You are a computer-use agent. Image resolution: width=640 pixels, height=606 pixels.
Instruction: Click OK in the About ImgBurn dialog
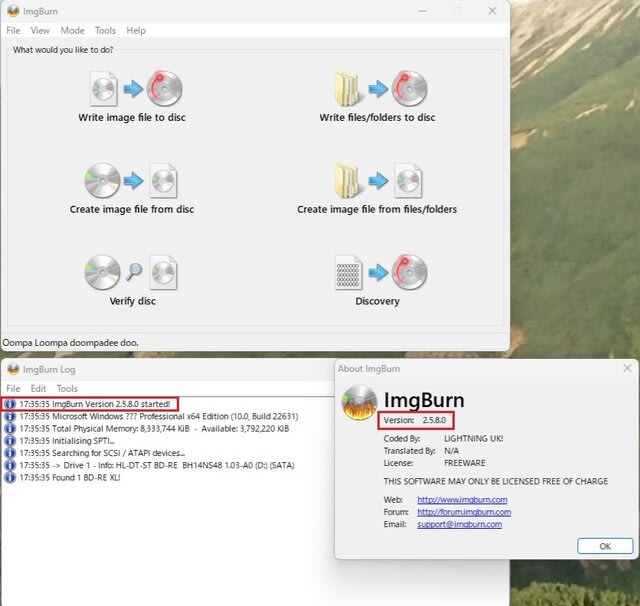tap(605, 546)
